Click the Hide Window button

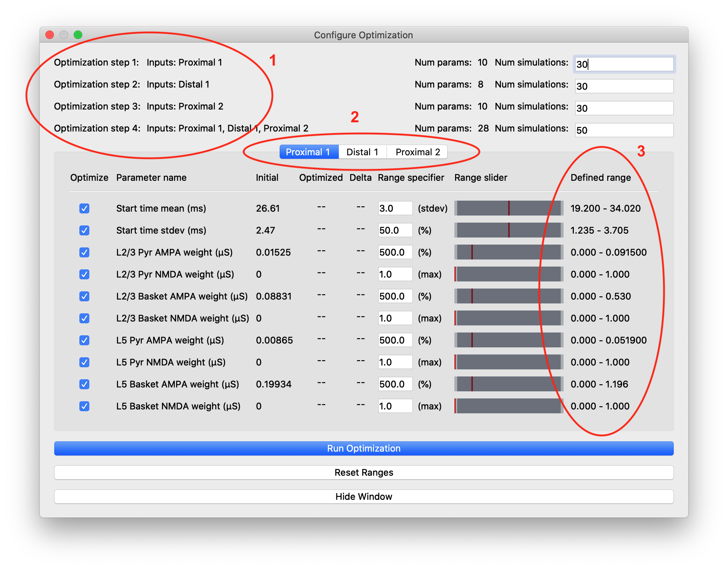tap(364, 497)
